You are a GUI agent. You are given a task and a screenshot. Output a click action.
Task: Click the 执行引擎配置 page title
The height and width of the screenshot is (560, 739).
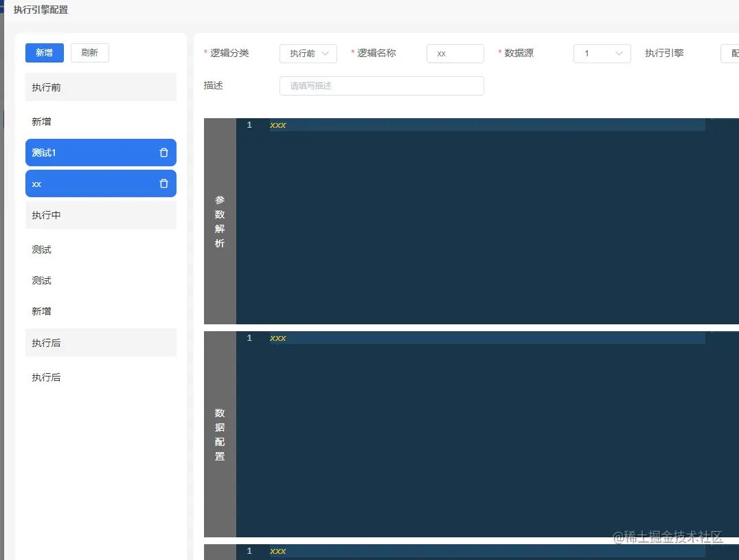point(41,10)
